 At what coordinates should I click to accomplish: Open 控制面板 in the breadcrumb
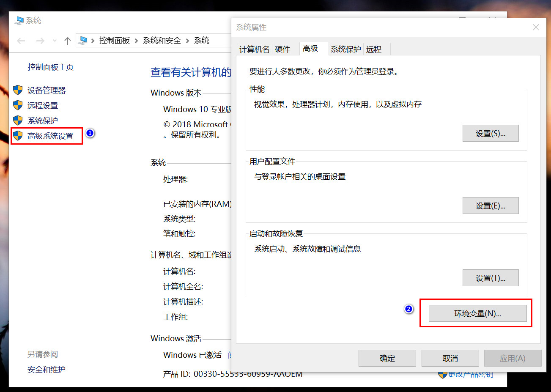coord(115,41)
